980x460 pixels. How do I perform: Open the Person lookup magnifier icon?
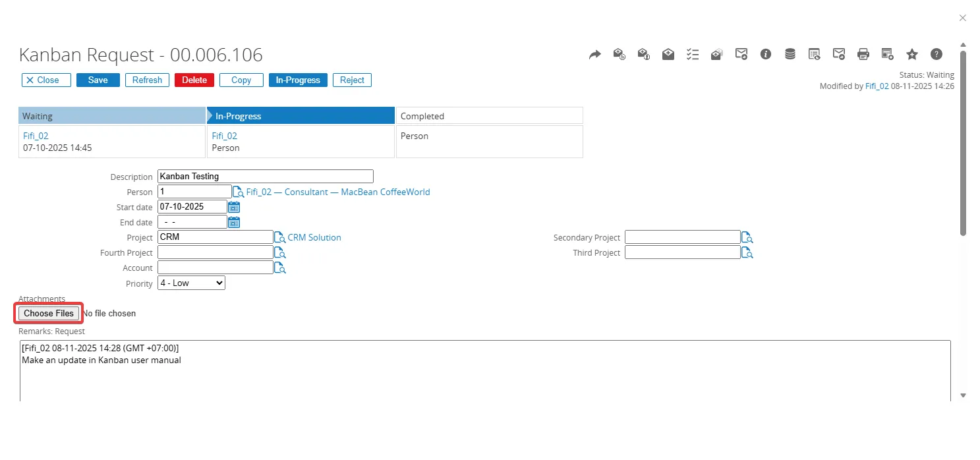(238, 191)
